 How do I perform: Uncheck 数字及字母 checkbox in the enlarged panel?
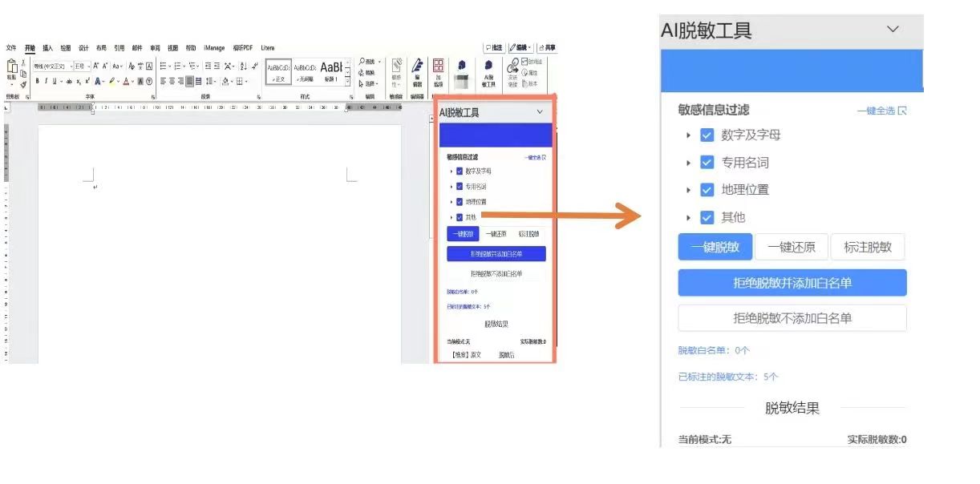pyautogui.click(x=707, y=135)
